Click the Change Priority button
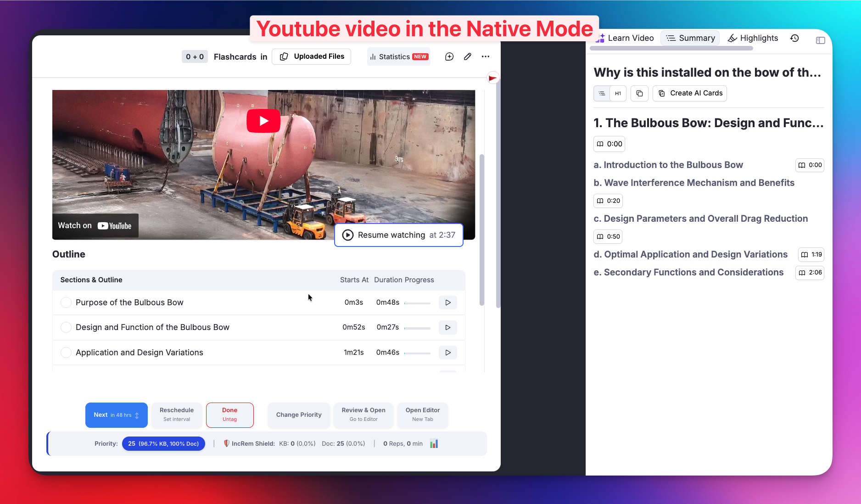The height and width of the screenshot is (504, 861). pyautogui.click(x=299, y=415)
